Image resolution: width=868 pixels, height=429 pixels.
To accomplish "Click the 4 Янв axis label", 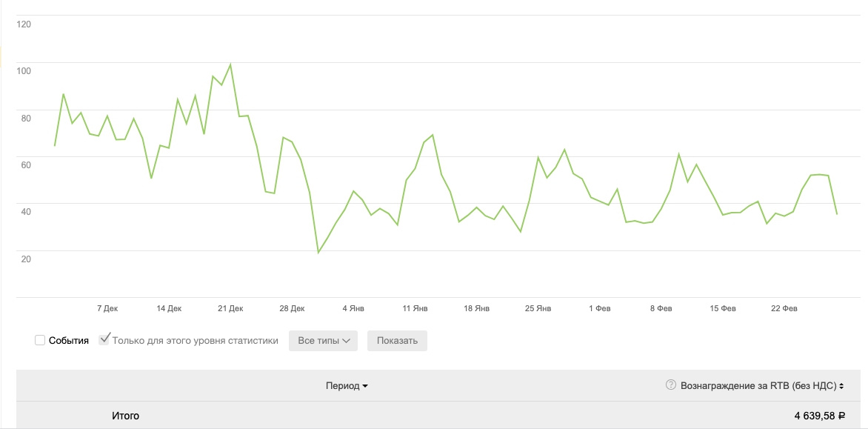I will [x=353, y=308].
